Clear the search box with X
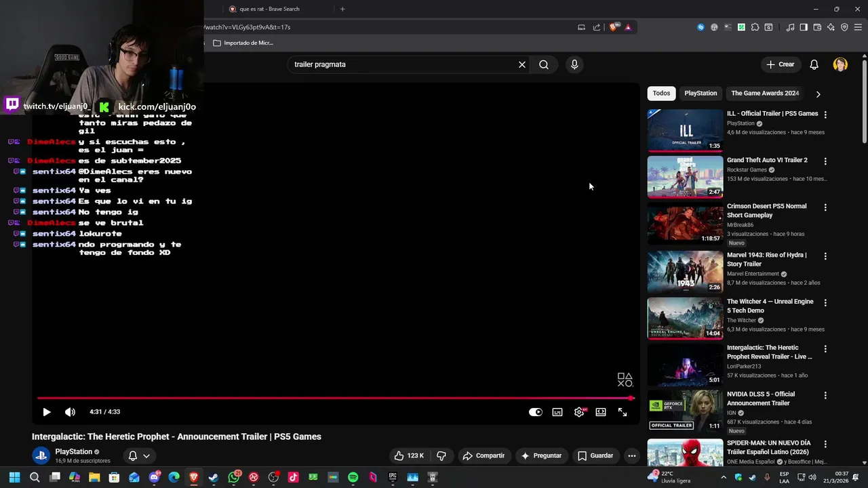 (522, 64)
